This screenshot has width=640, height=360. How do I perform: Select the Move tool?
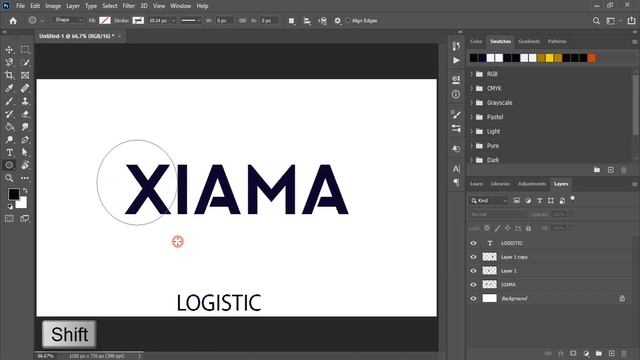tap(9, 49)
